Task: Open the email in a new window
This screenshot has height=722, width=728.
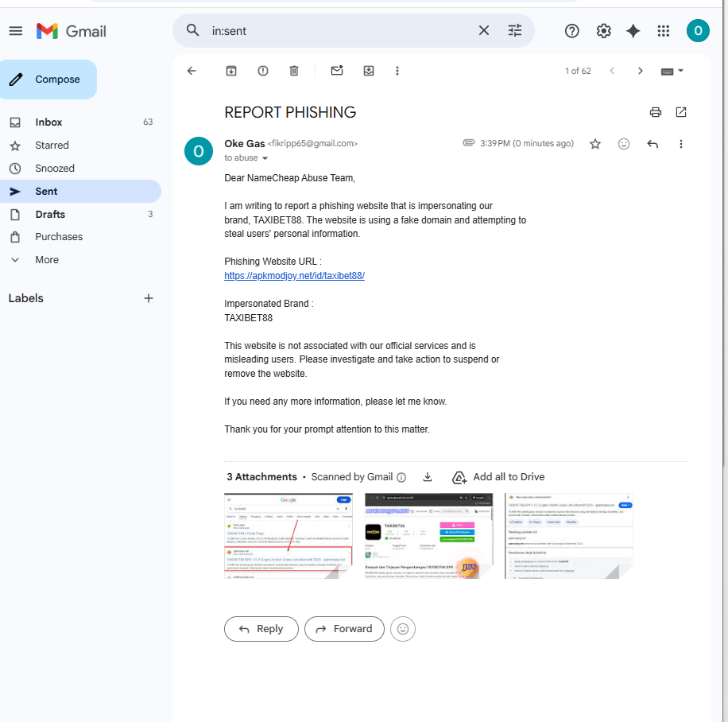Action: pos(681,112)
